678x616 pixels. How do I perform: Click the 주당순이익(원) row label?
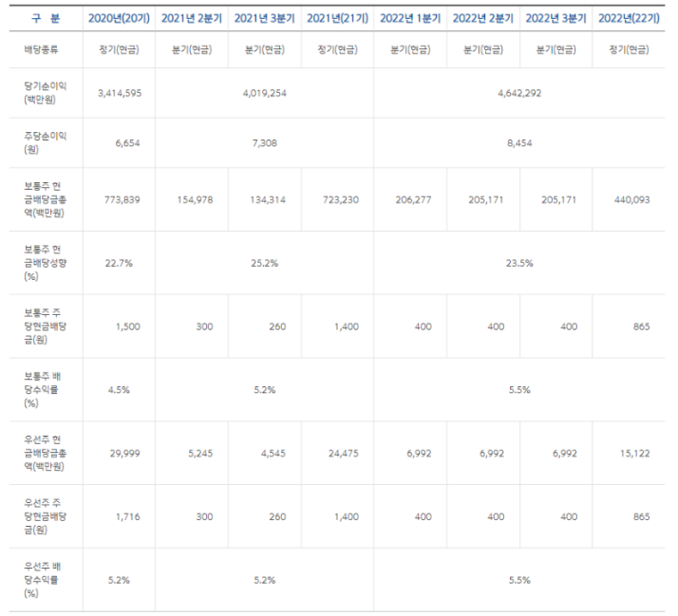[45, 142]
